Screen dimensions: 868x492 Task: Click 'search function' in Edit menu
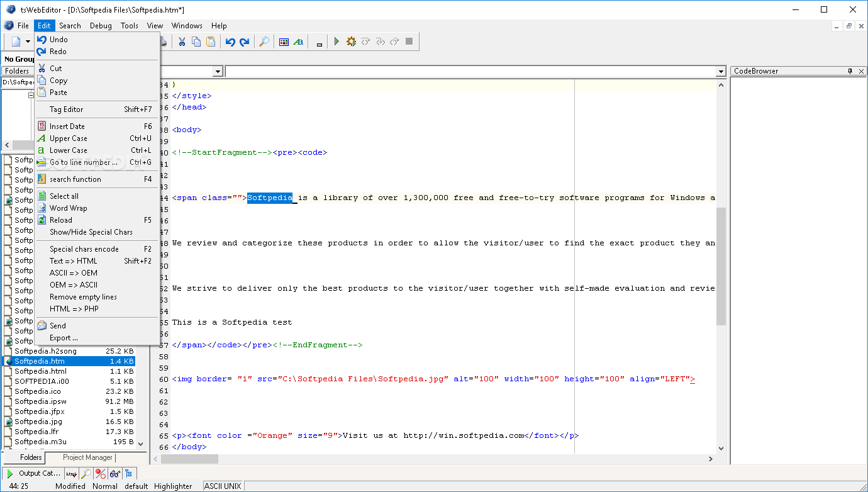point(97,179)
